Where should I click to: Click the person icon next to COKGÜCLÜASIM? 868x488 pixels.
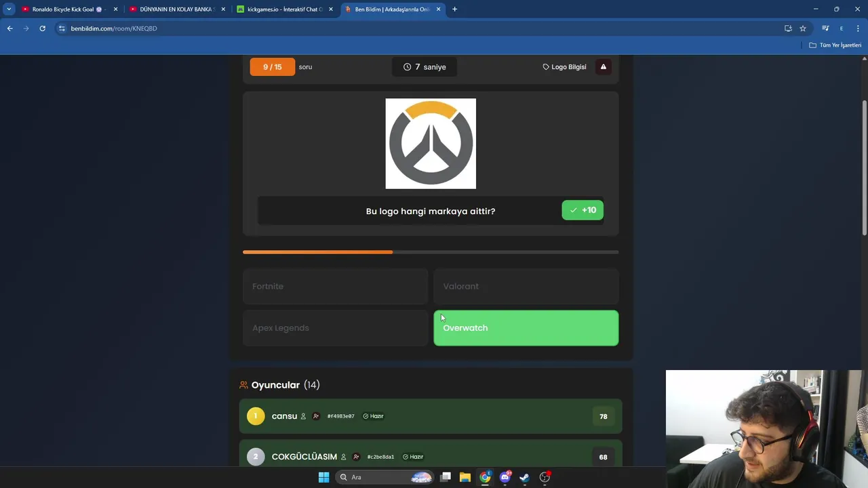point(343,457)
